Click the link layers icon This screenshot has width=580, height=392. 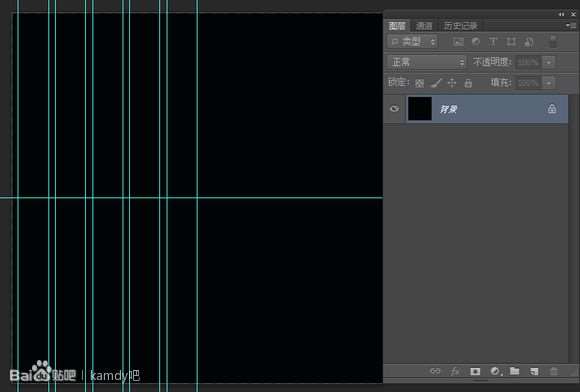pyautogui.click(x=435, y=371)
